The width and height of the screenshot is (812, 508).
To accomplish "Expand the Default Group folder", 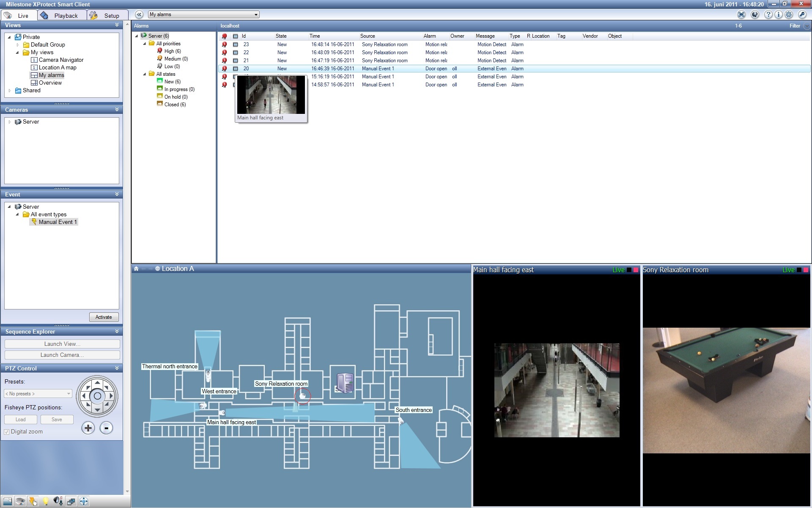I will pos(18,45).
